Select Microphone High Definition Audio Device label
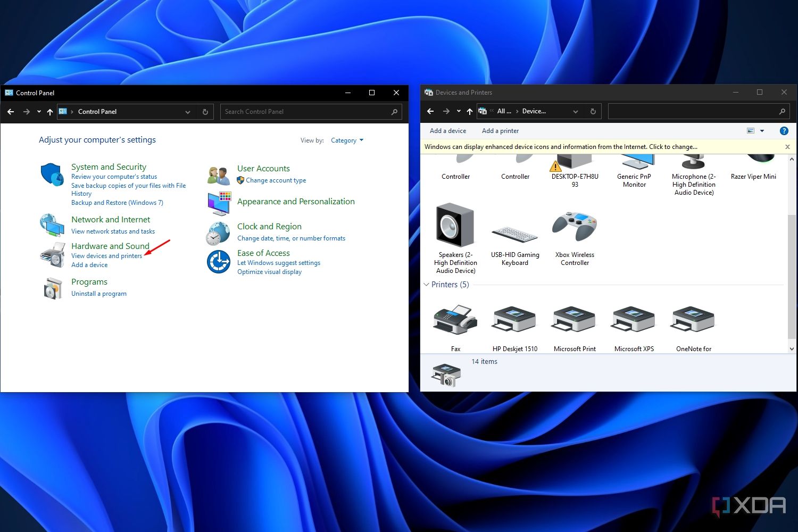Screen dimensions: 798x532 694,185
